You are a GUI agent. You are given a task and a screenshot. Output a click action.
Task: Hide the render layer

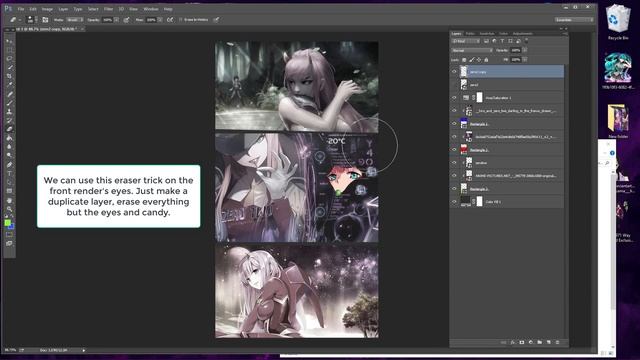coord(454,163)
